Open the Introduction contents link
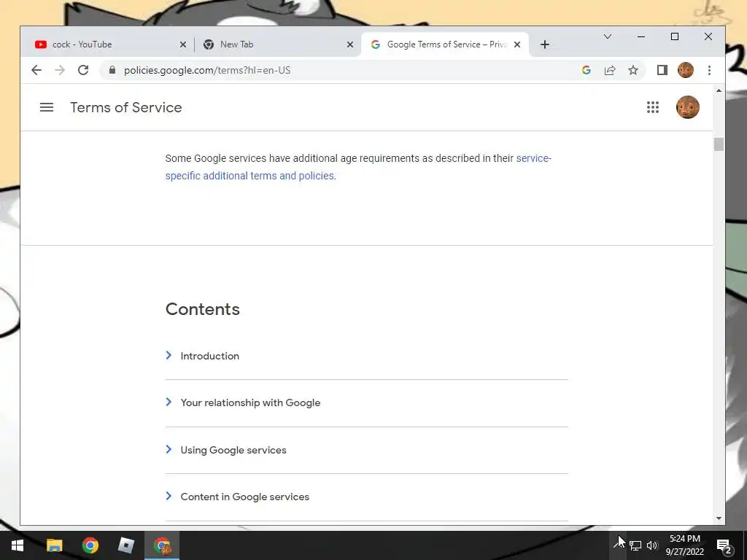This screenshot has height=560, width=747. (x=209, y=356)
